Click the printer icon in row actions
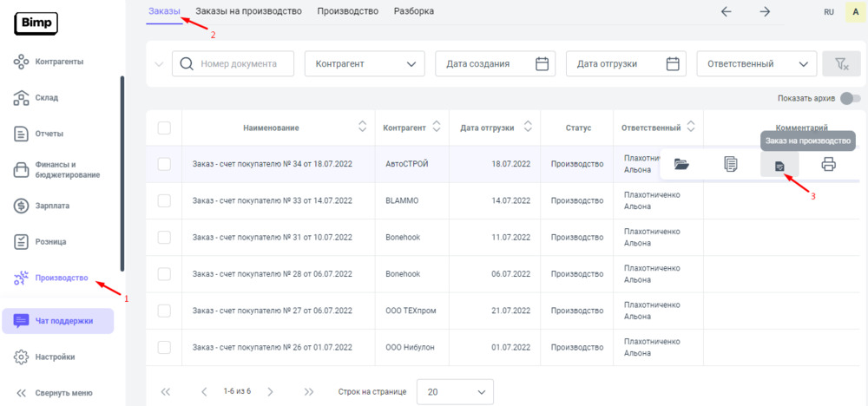The image size is (868, 406). [x=828, y=164]
